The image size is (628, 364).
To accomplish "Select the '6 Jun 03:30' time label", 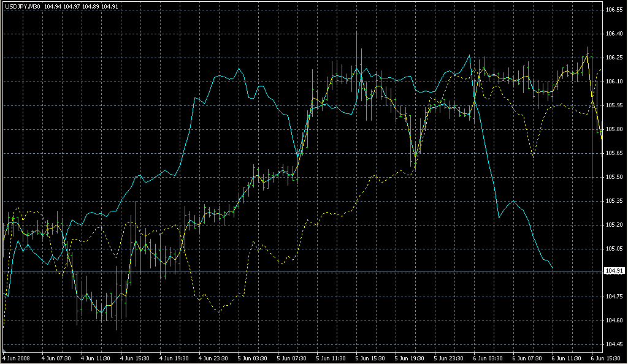I will 489,358.
